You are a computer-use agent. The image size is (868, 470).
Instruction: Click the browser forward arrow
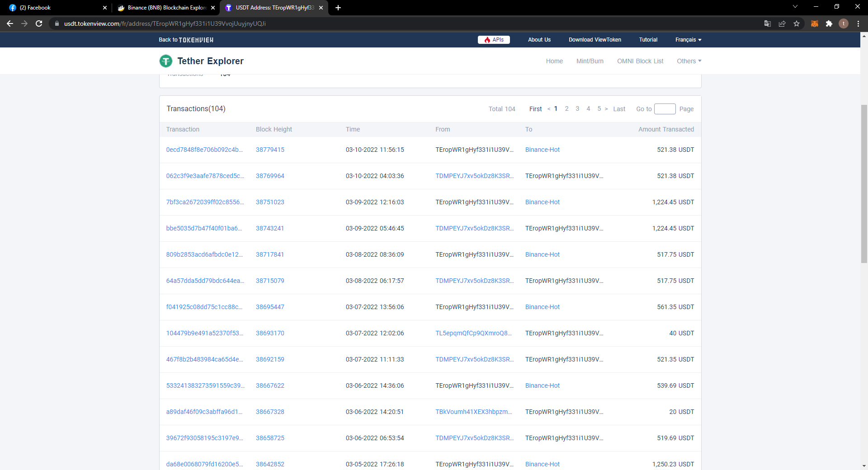24,23
